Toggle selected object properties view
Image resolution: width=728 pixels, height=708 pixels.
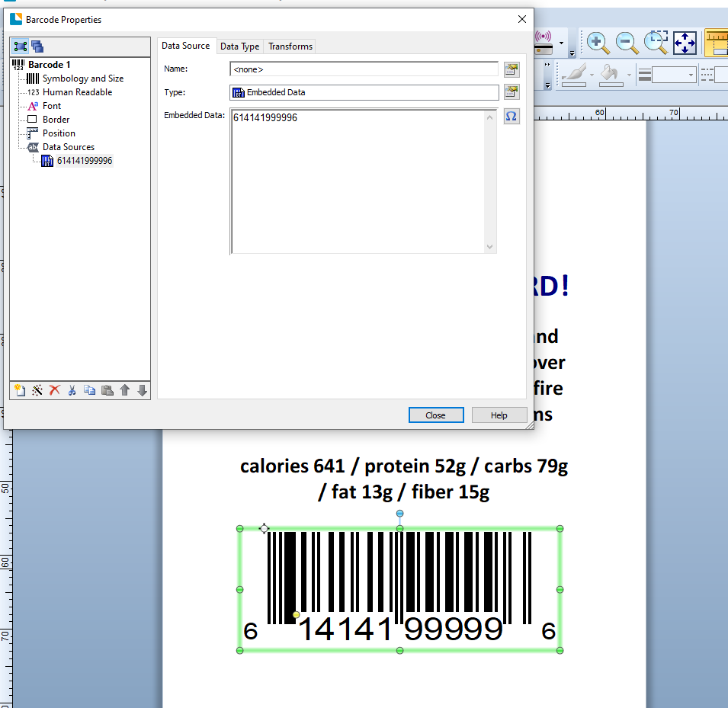(x=21, y=46)
